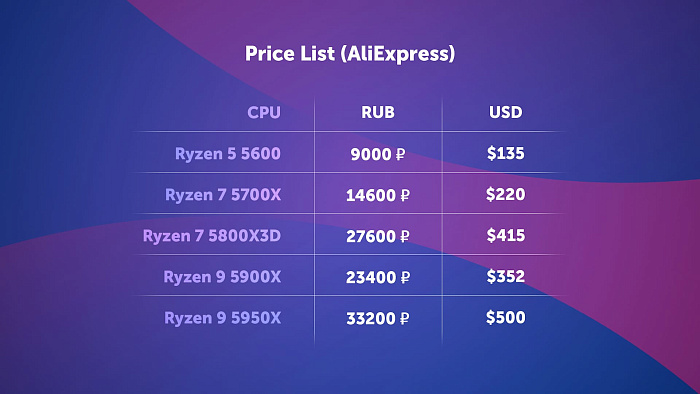Click the $135 price cell
Screen dimensions: 700x394
coord(506,153)
